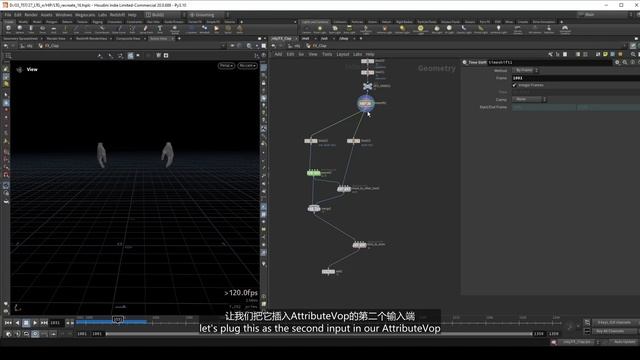
Task: Open the Tools menu in network editor
Action: 327,54
